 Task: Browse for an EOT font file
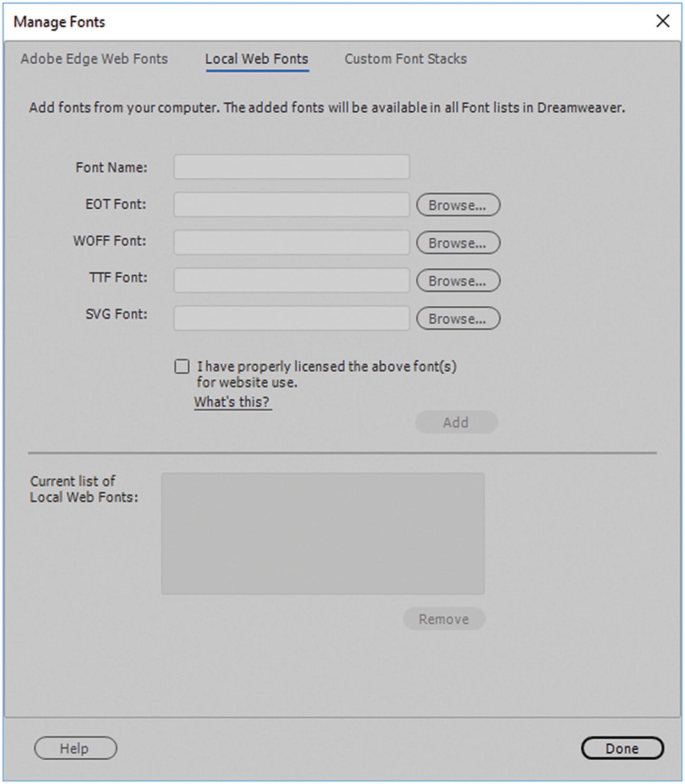[458, 205]
